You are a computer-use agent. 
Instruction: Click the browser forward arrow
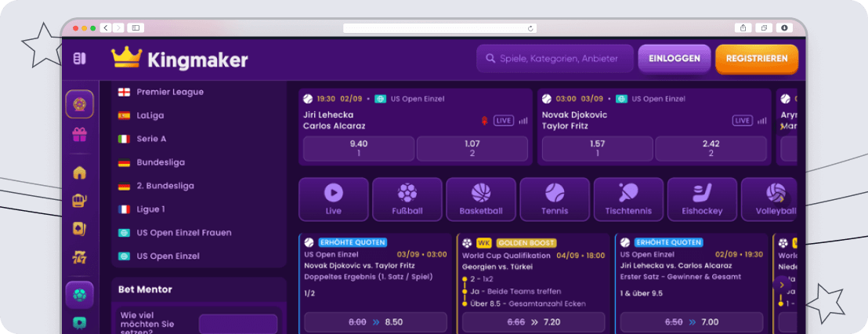click(118, 27)
